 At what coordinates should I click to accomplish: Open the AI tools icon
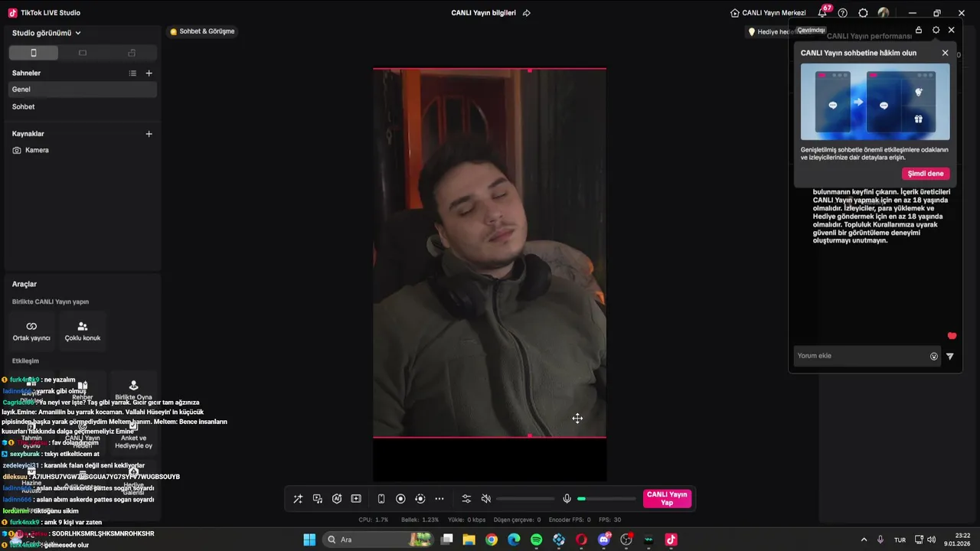click(x=337, y=499)
